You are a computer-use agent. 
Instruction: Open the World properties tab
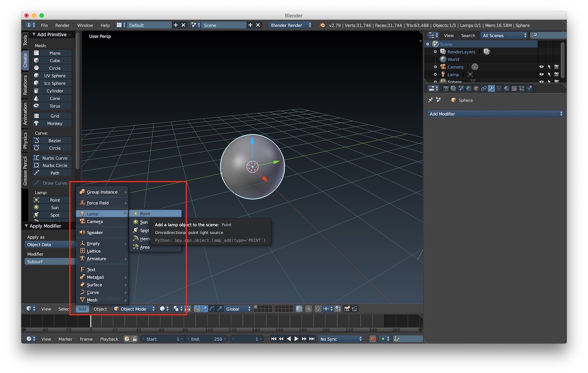pyautogui.click(x=468, y=89)
